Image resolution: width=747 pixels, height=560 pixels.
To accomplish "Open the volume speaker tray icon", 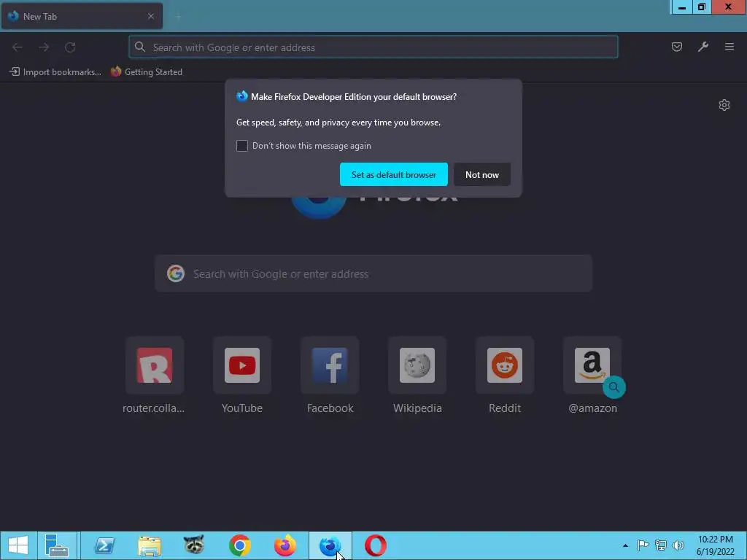I will coord(678,545).
